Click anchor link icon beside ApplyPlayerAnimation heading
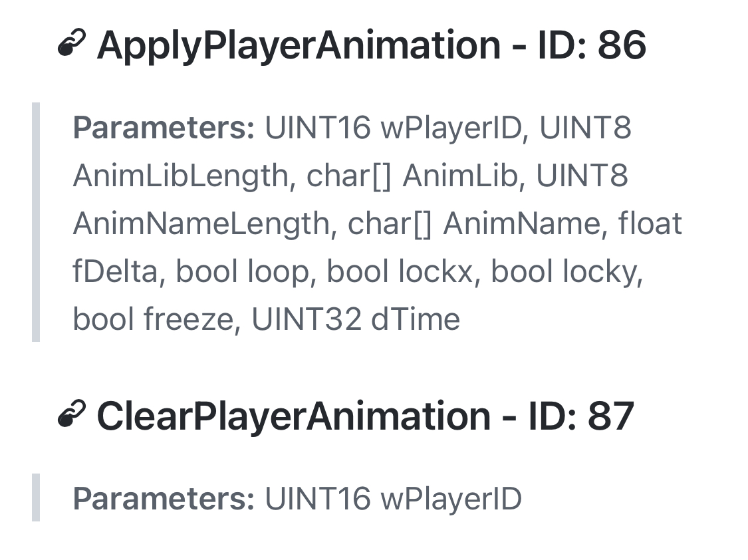748x560 pixels. pos(72,43)
